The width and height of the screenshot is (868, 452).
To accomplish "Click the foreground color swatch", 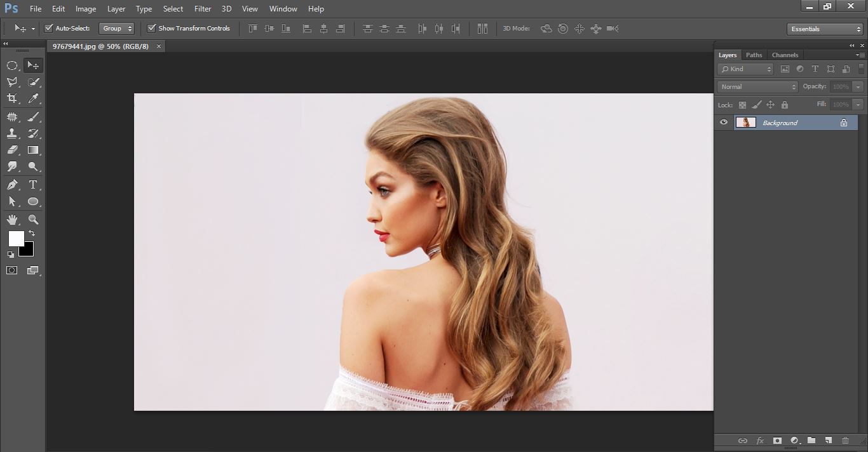I will pyautogui.click(x=16, y=240).
